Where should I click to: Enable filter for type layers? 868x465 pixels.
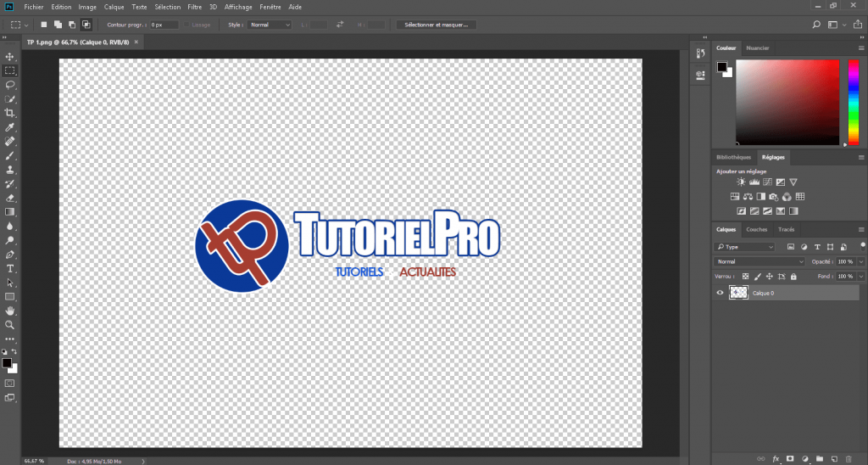[x=817, y=247]
